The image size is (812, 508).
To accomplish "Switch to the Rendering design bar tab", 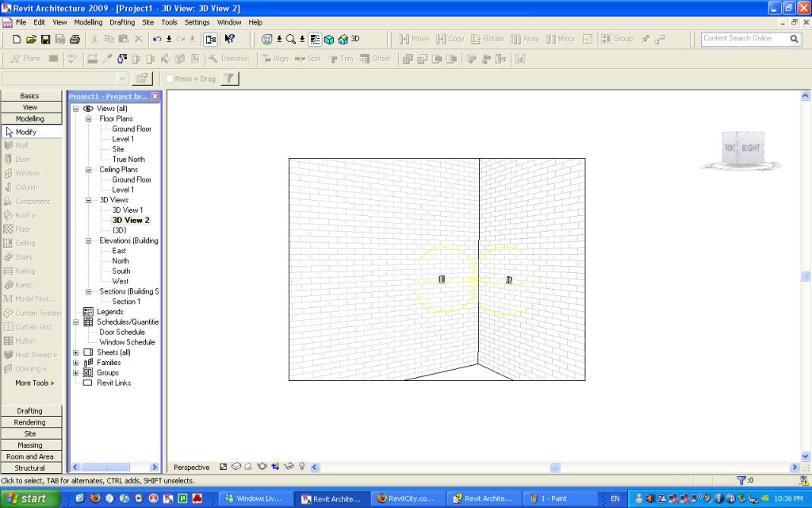I will 30,422.
